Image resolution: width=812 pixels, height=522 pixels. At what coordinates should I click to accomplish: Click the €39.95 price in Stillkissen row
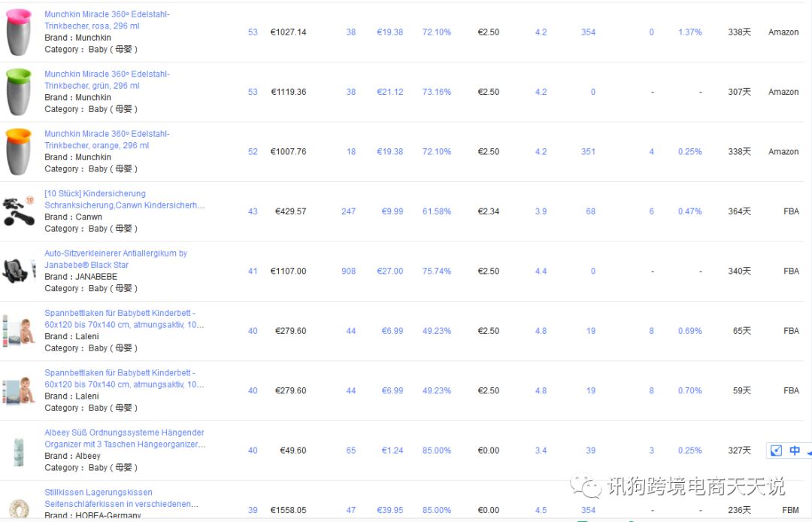(x=389, y=510)
